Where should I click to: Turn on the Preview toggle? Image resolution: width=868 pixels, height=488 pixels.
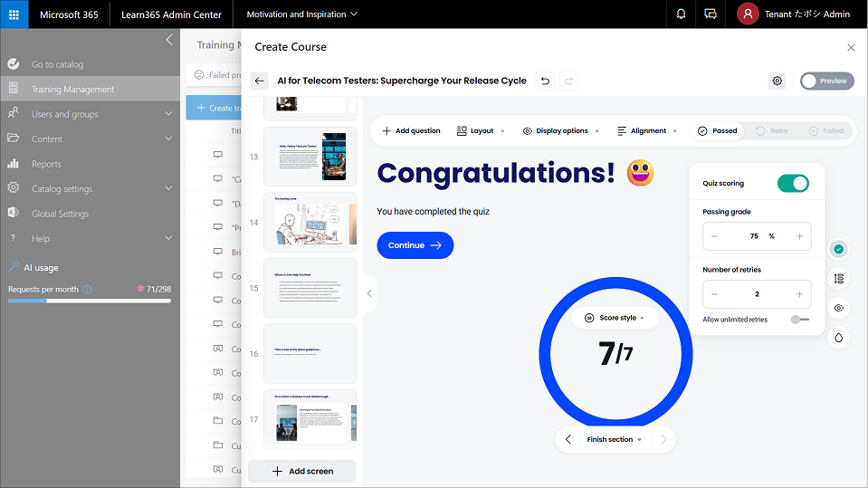tap(824, 81)
